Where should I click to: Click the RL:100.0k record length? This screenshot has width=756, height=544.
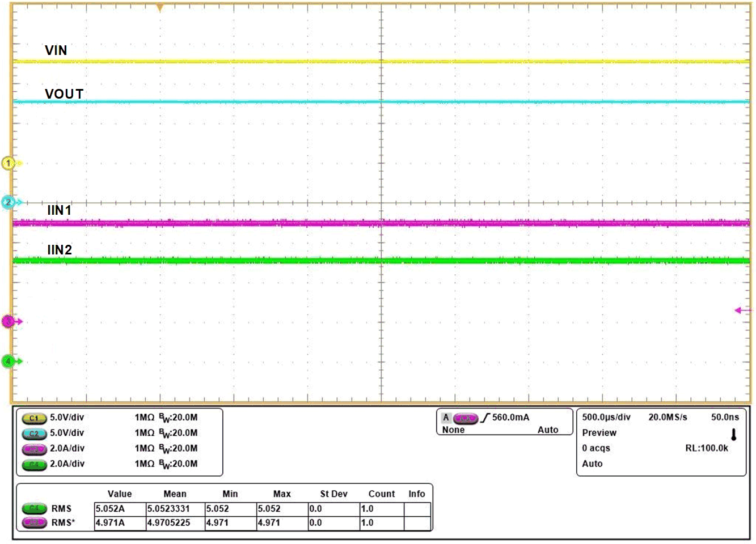707,448
